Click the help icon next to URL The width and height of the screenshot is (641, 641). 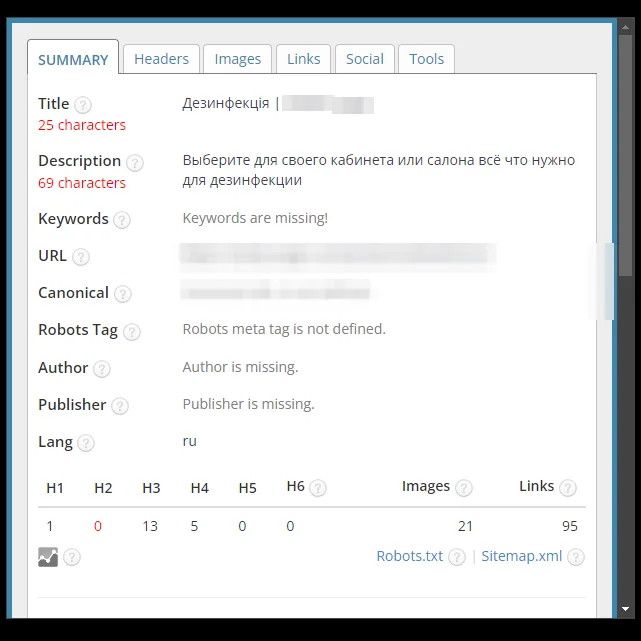point(81,257)
